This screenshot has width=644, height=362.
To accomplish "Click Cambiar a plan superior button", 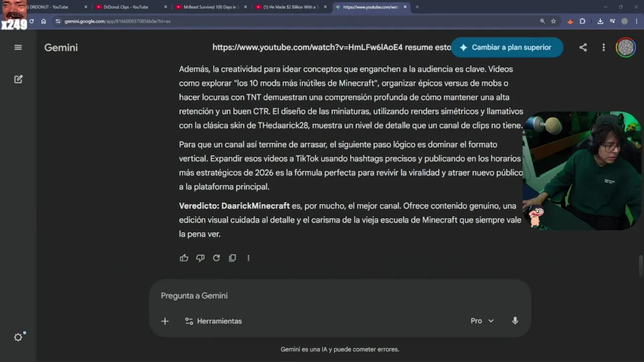I will [x=507, y=47].
